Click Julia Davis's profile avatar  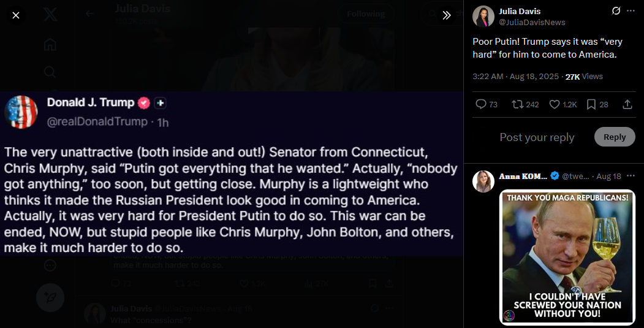tap(483, 17)
